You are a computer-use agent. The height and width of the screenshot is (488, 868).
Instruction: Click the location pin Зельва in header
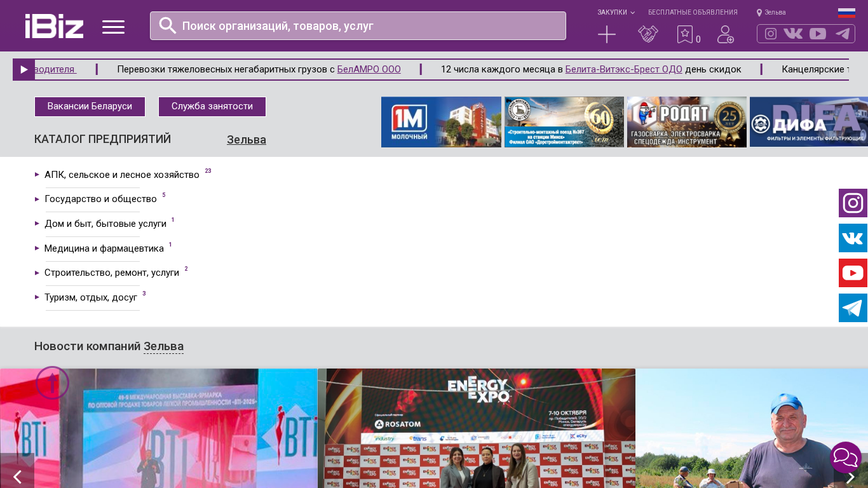pyautogui.click(x=771, y=13)
